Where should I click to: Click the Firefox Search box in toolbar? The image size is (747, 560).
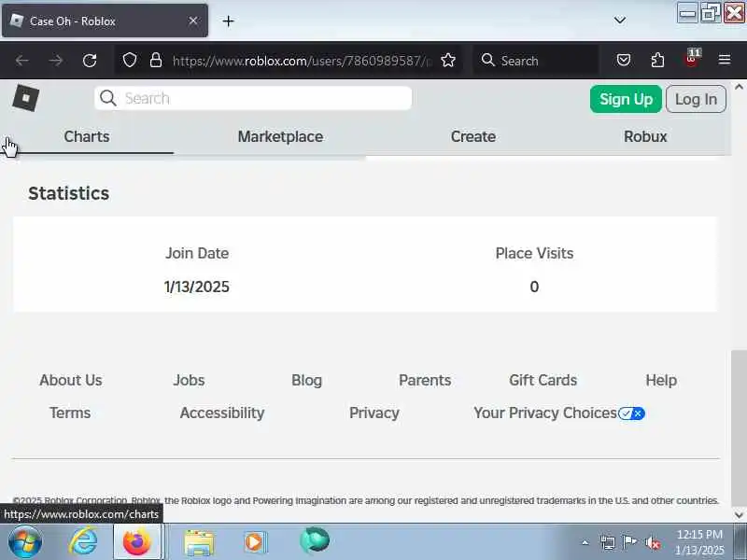click(536, 61)
